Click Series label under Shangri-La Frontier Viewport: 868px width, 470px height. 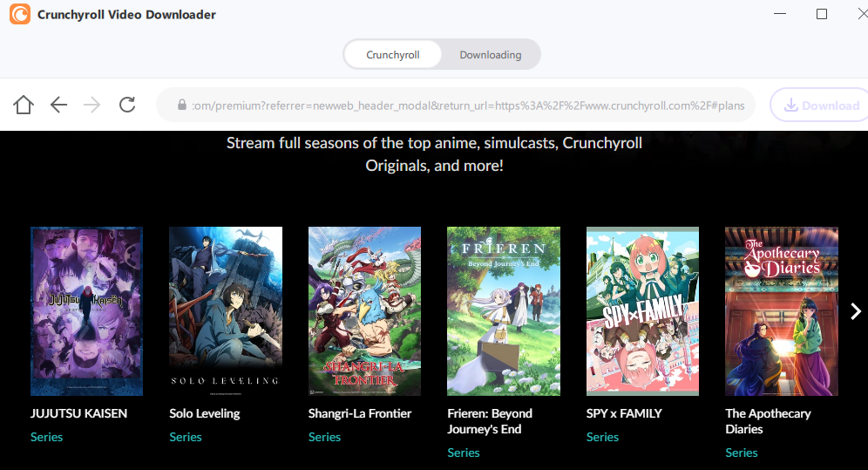324,437
